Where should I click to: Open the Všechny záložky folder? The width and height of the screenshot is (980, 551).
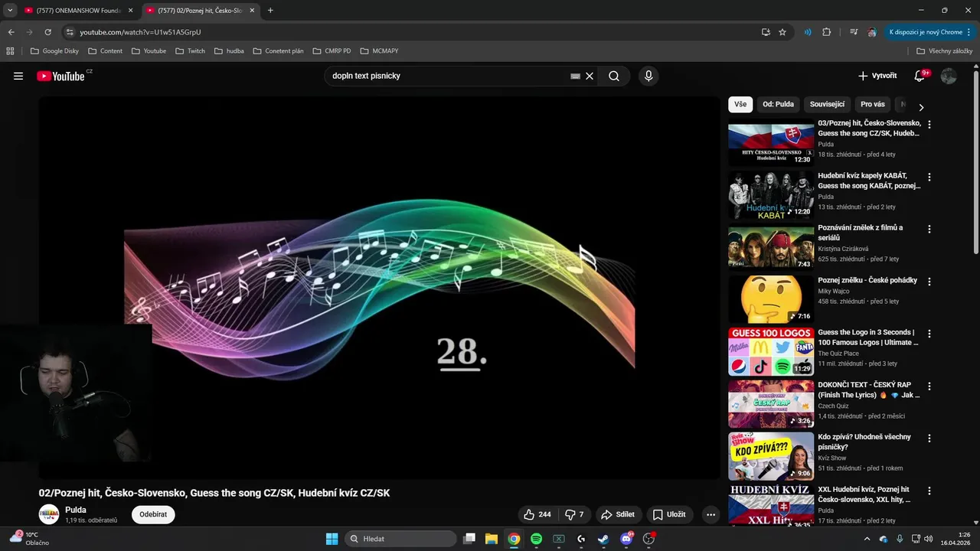944,51
